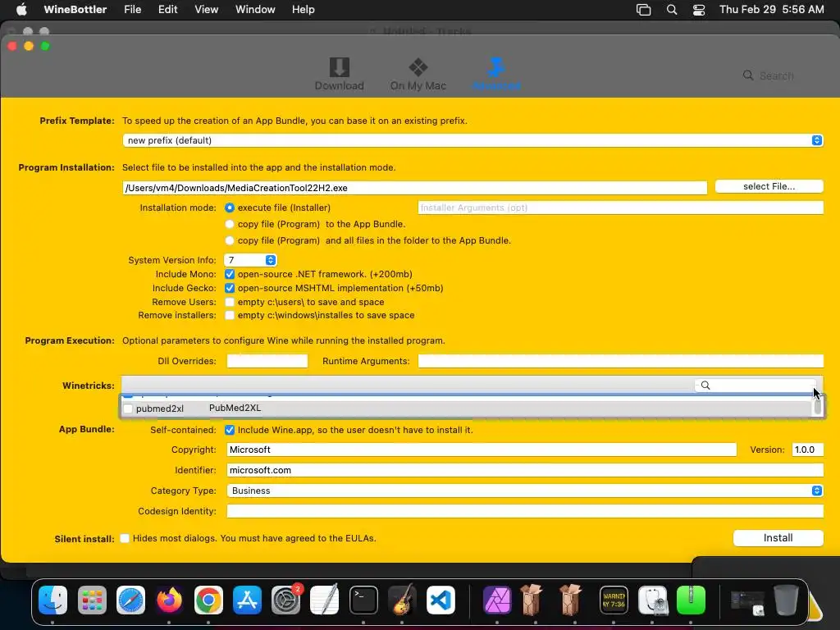Click the date and time in the menu bar

click(x=771, y=10)
